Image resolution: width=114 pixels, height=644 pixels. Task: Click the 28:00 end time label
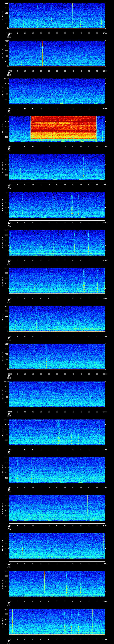pyautogui.click(x=105, y=450)
